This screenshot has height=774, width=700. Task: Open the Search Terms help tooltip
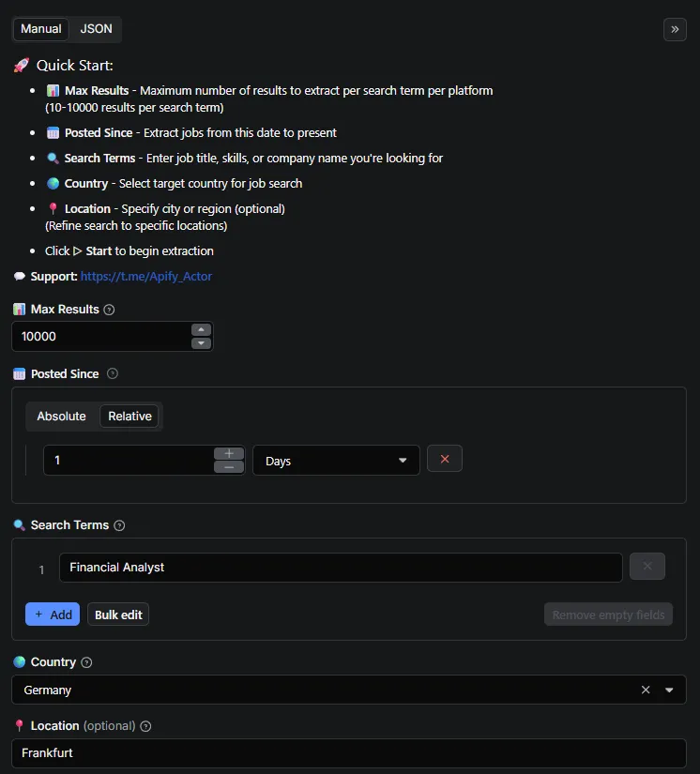pos(119,525)
